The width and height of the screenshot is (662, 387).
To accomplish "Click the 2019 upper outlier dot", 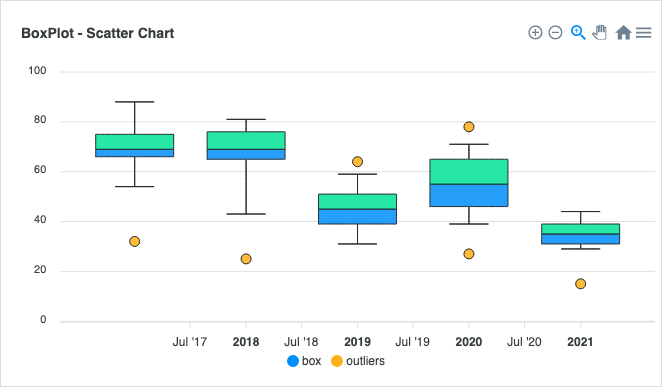I will point(358,162).
